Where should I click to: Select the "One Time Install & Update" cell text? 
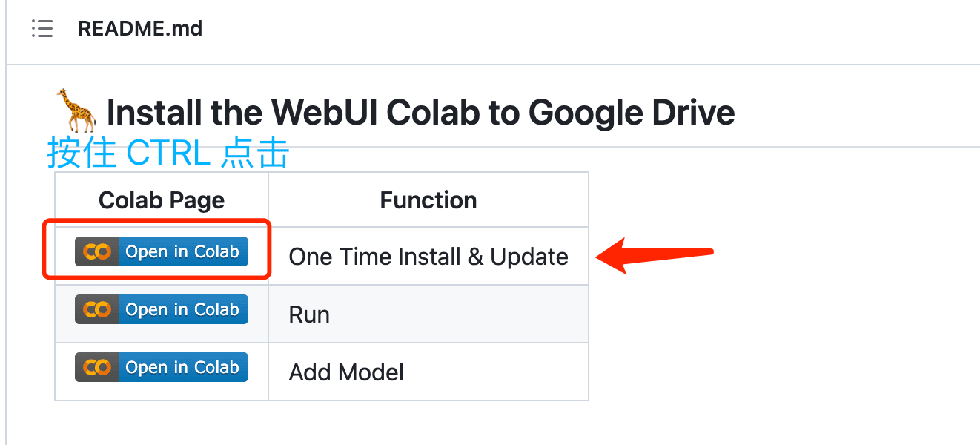coord(428,257)
